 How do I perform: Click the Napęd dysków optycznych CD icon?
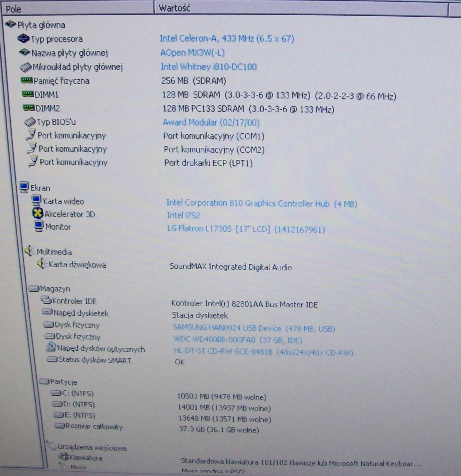point(51,347)
